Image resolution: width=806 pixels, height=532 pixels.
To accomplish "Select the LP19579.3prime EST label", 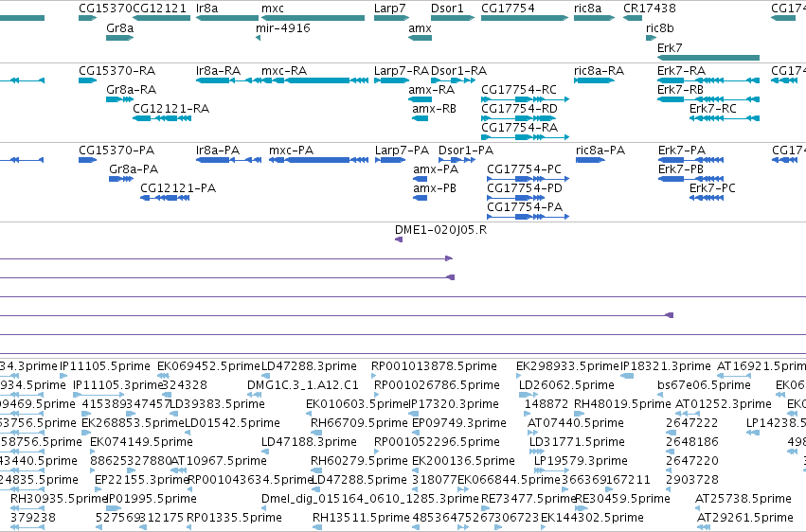I will (581, 461).
